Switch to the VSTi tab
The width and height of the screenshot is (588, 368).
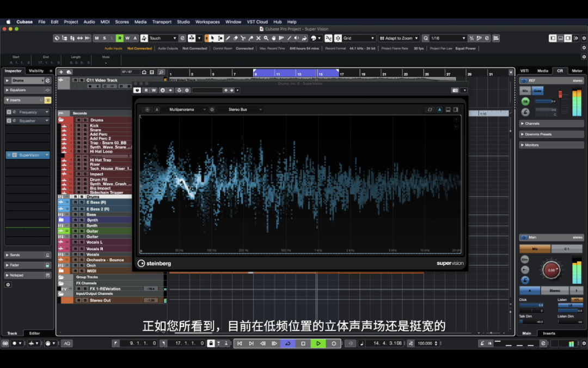pyautogui.click(x=524, y=70)
